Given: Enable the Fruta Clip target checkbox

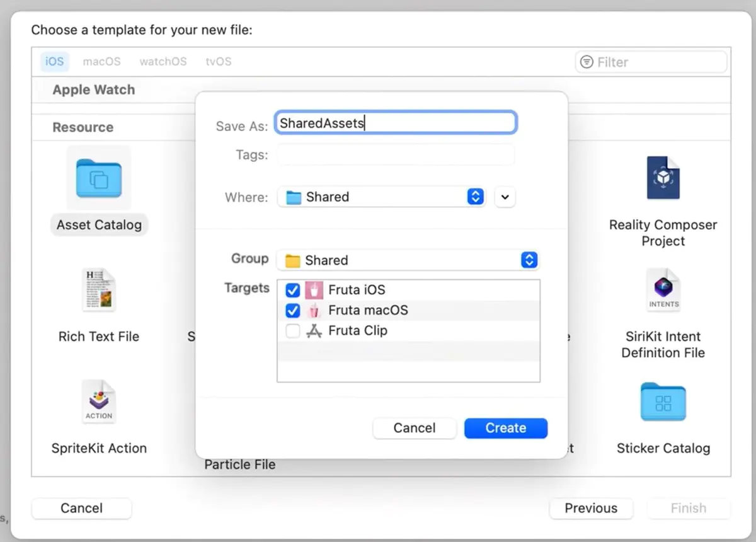Looking at the screenshot, I should [x=293, y=331].
